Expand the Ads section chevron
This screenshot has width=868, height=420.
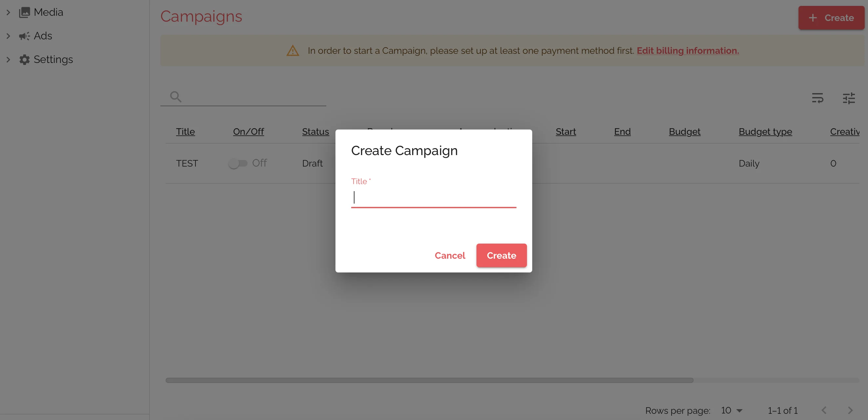8,36
